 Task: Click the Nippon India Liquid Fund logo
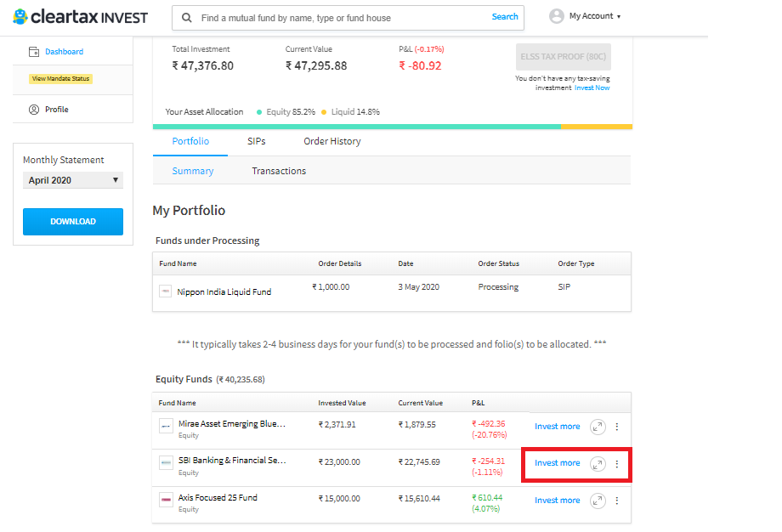click(x=165, y=291)
